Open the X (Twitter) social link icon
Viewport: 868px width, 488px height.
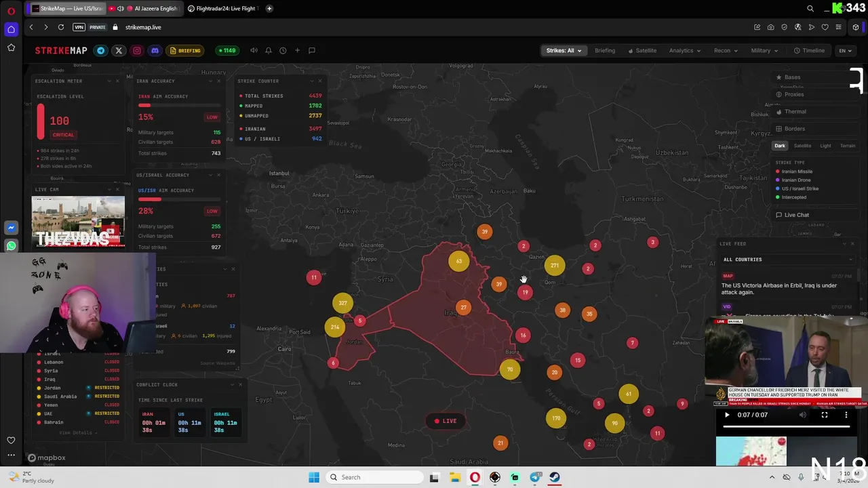[x=119, y=50]
